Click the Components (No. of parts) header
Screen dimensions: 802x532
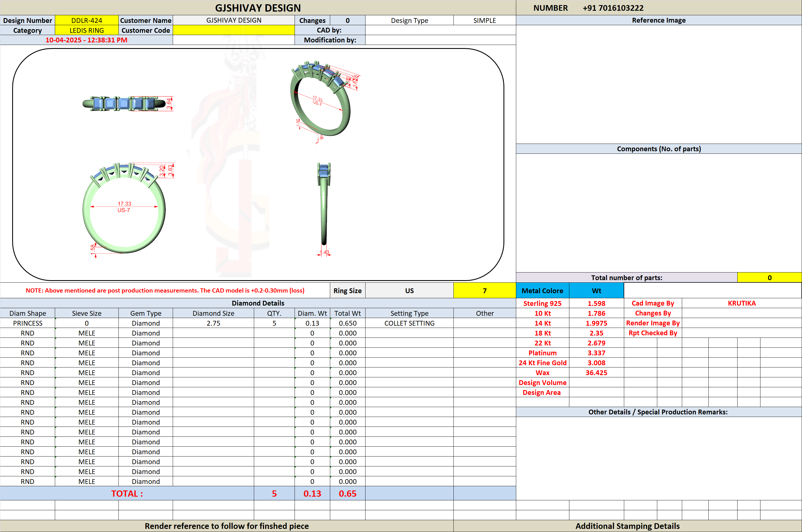coord(658,149)
